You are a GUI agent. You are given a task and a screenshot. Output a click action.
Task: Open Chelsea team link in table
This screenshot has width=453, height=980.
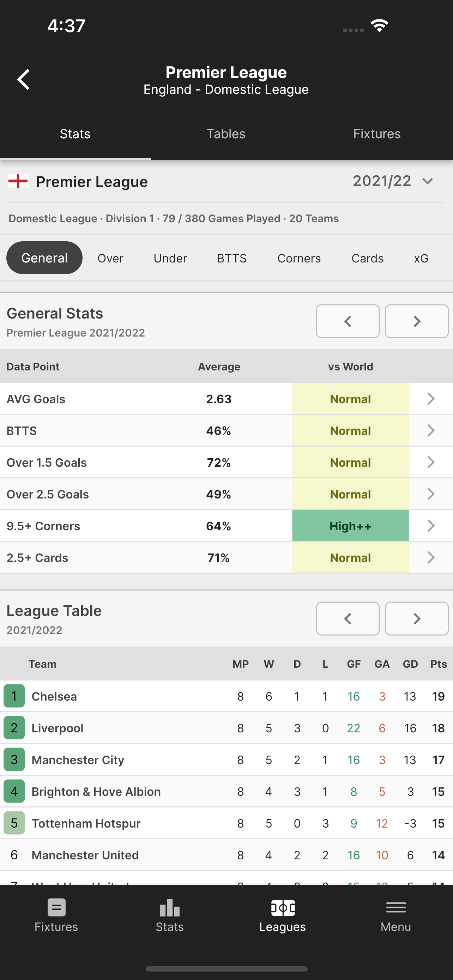(54, 696)
